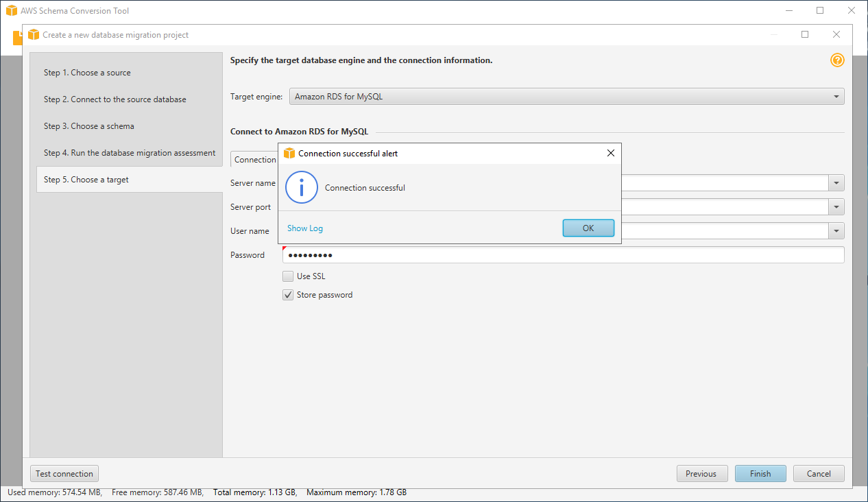Close the migration project wizard window

click(x=836, y=34)
